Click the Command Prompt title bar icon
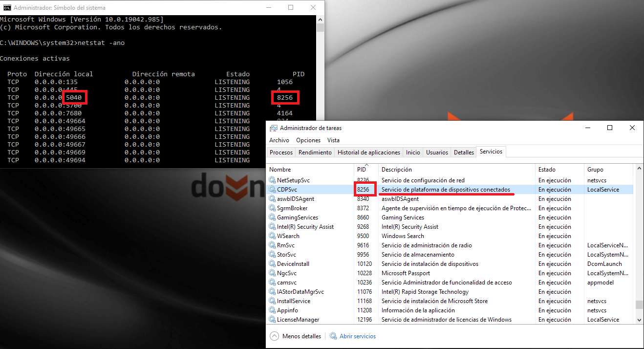 coord(7,8)
